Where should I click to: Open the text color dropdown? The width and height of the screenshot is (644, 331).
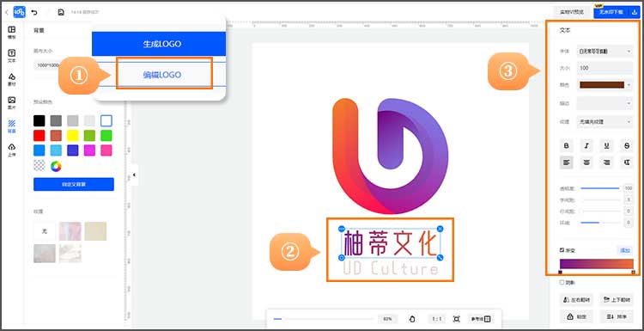[605, 85]
